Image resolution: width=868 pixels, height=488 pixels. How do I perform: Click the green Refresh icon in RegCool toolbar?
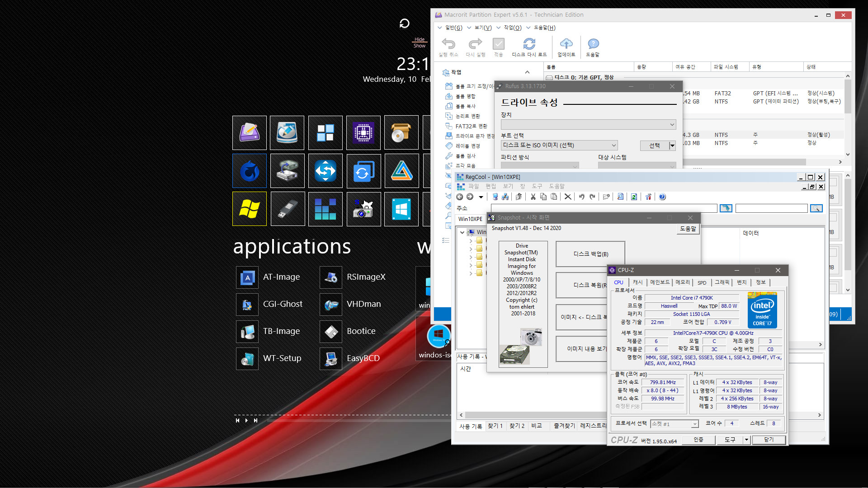point(634,197)
